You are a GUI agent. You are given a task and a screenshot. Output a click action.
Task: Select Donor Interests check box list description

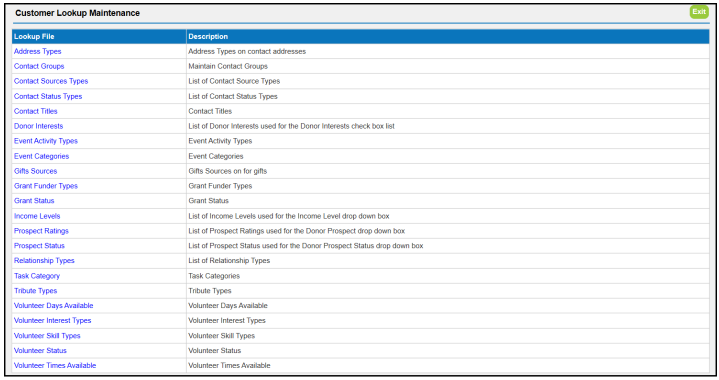(x=292, y=126)
